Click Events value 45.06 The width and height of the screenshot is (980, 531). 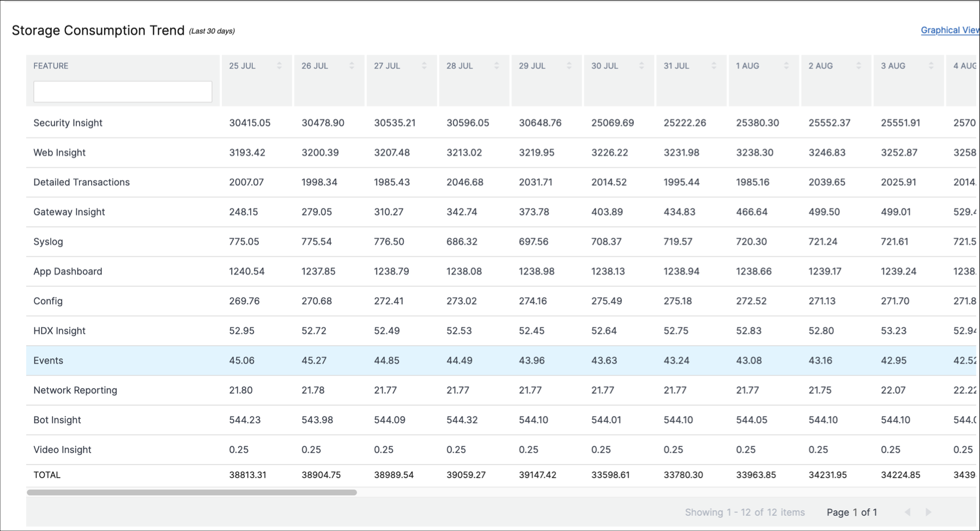pos(241,360)
